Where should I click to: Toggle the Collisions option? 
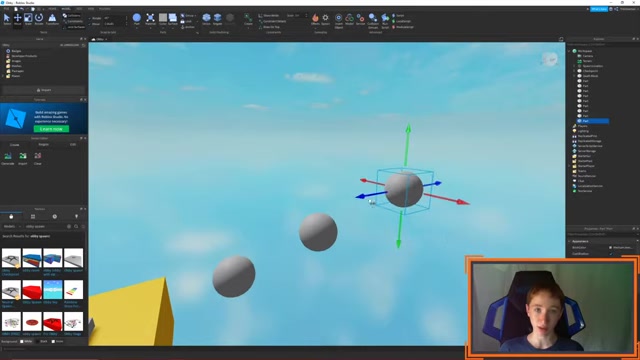coord(72,16)
